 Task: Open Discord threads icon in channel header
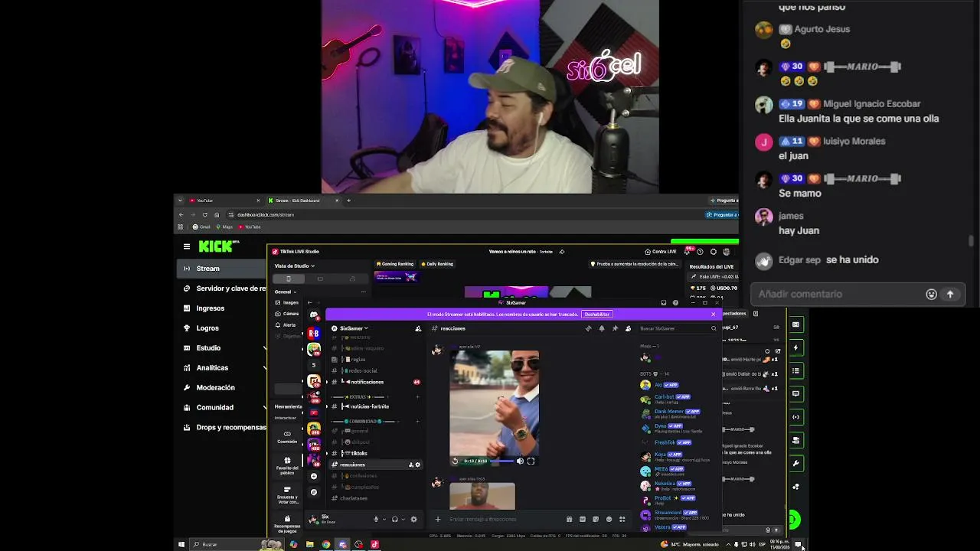(x=588, y=328)
